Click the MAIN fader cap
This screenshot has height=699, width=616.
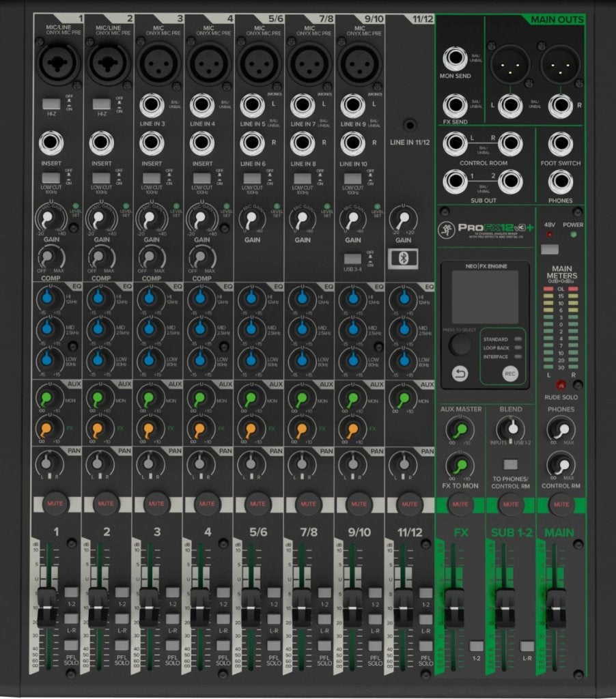click(556, 608)
